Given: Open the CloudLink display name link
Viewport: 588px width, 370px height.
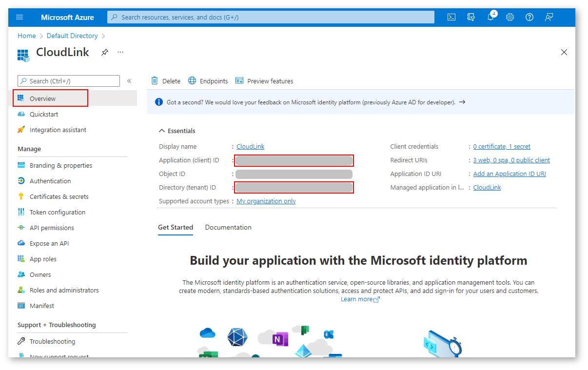Looking at the screenshot, I should (x=250, y=146).
